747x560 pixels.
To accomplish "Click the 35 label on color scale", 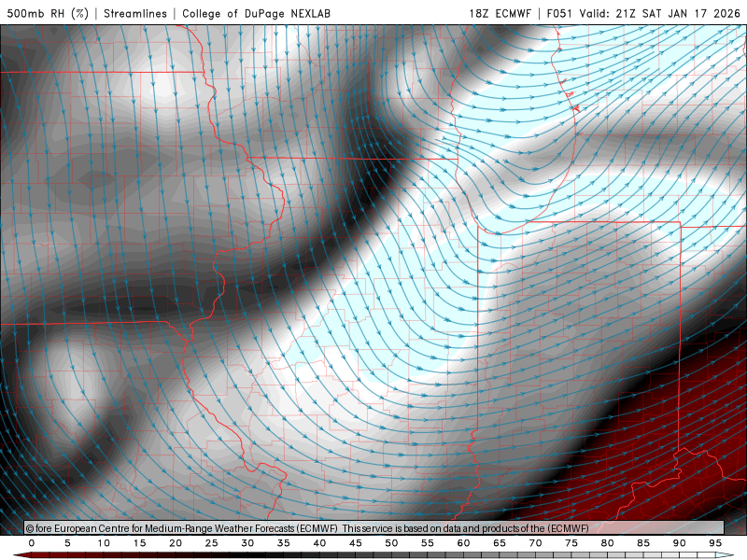I will click(284, 543).
